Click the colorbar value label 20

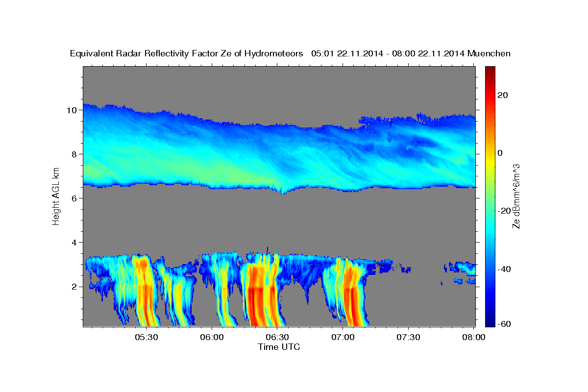click(502, 96)
